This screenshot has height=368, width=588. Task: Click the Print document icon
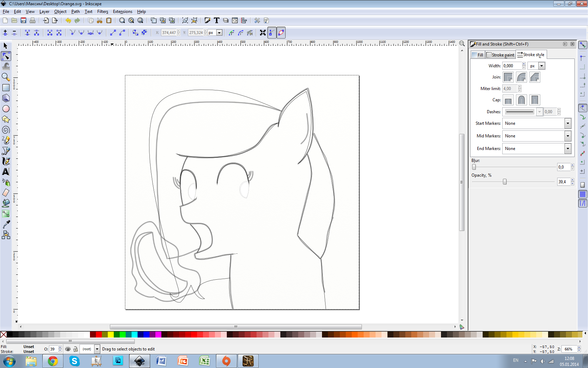click(33, 20)
